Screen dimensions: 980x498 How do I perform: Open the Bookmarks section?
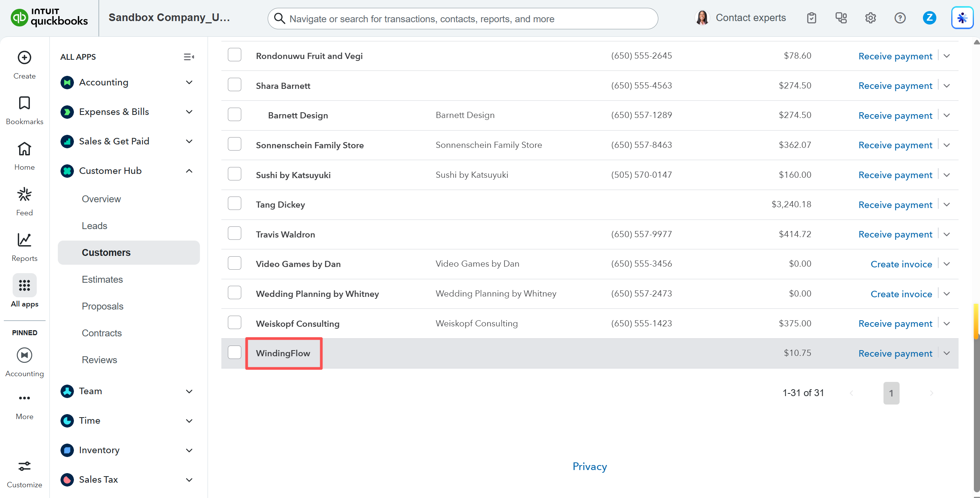pyautogui.click(x=24, y=110)
